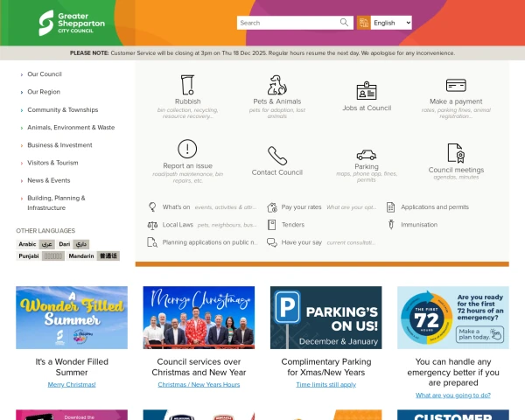Follow the Christmas / New Years Hours link
The height and width of the screenshot is (420, 525).
pyautogui.click(x=199, y=384)
